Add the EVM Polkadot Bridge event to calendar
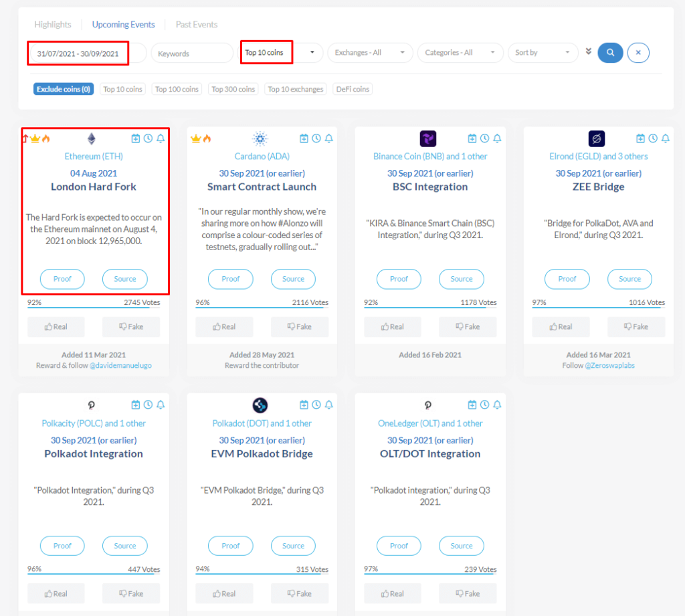 click(x=304, y=405)
